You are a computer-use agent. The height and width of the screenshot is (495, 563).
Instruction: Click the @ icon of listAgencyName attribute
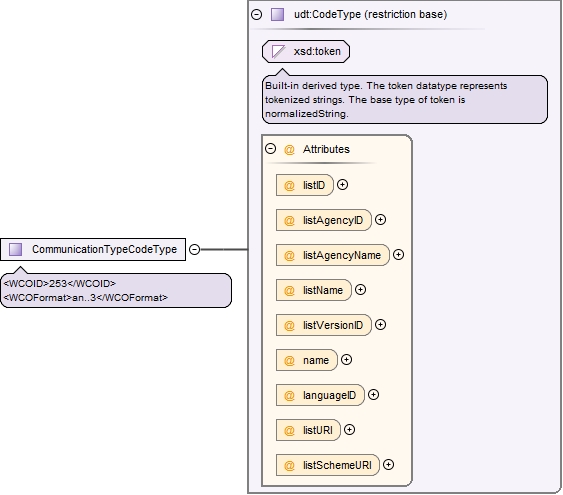[289, 256]
